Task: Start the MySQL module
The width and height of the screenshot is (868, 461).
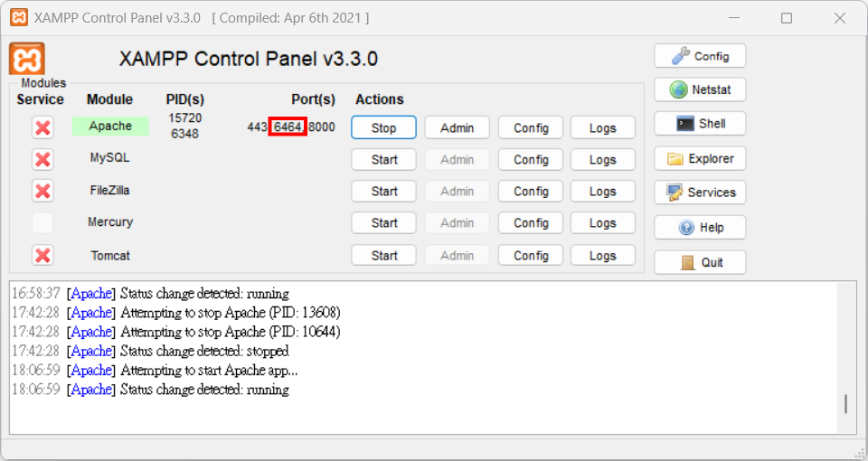Action: click(x=383, y=160)
